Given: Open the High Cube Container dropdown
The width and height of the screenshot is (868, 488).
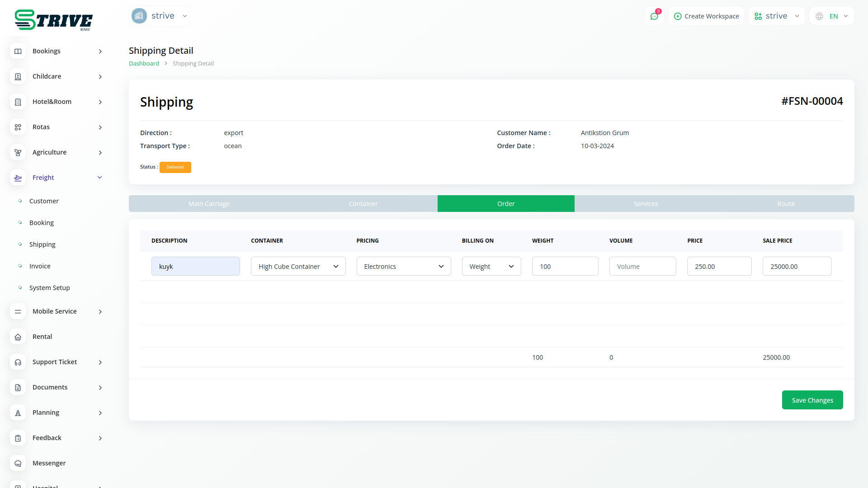Looking at the screenshot, I should 298,267.
